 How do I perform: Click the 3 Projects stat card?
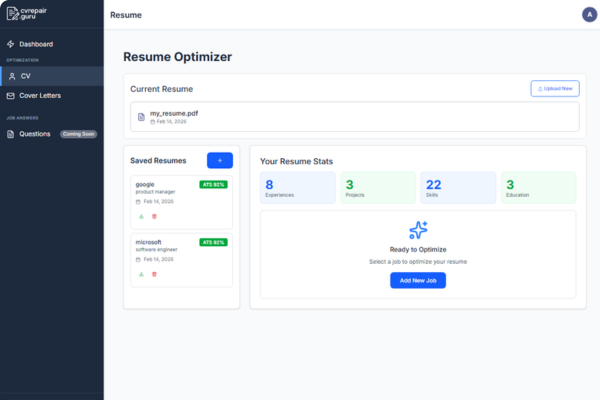[x=378, y=188]
